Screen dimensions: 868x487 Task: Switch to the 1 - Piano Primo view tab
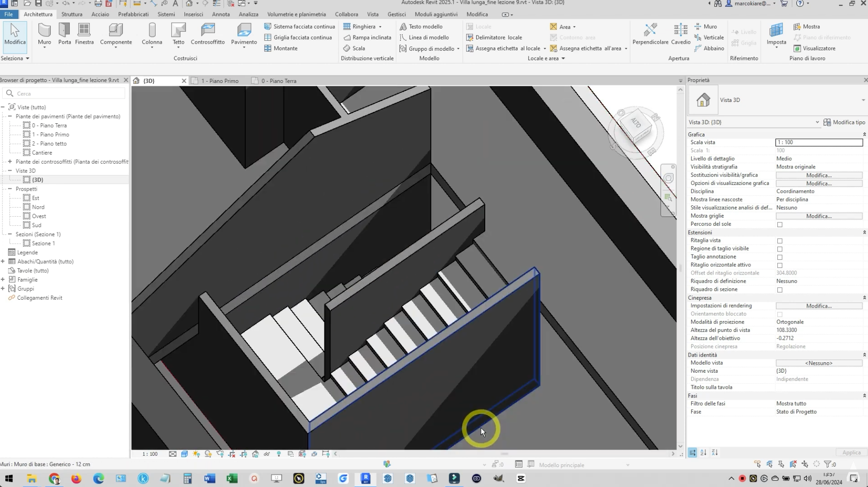pos(220,81)
